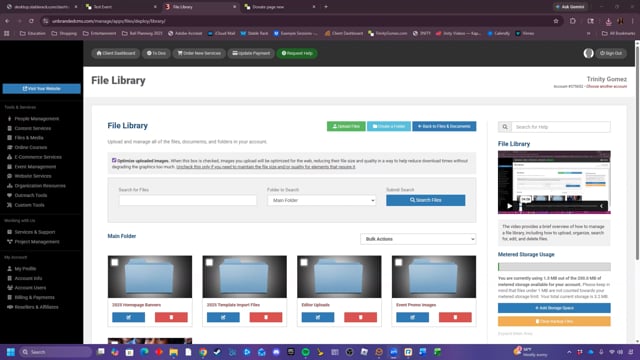Expand the Bulk Actions dropdown
The height and width of the screenshot is (360, 640).
pyautogui.click(x=418, y=239)
